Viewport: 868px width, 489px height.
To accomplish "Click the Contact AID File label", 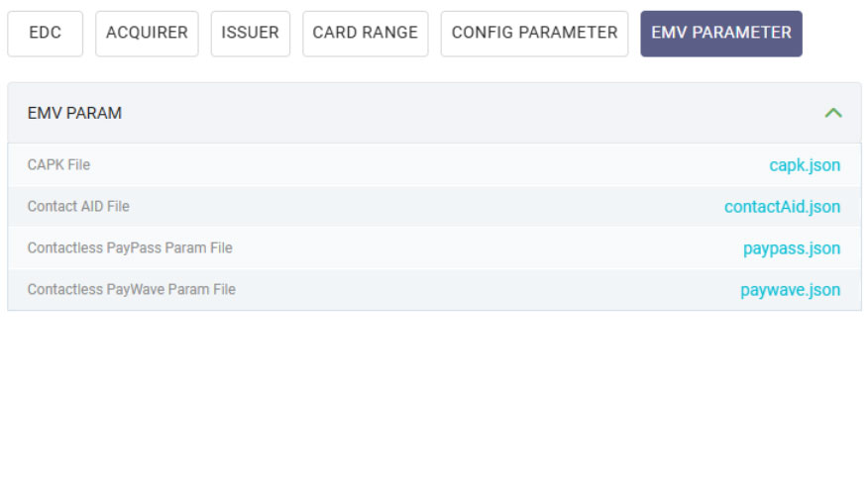I will coord(78,207).
